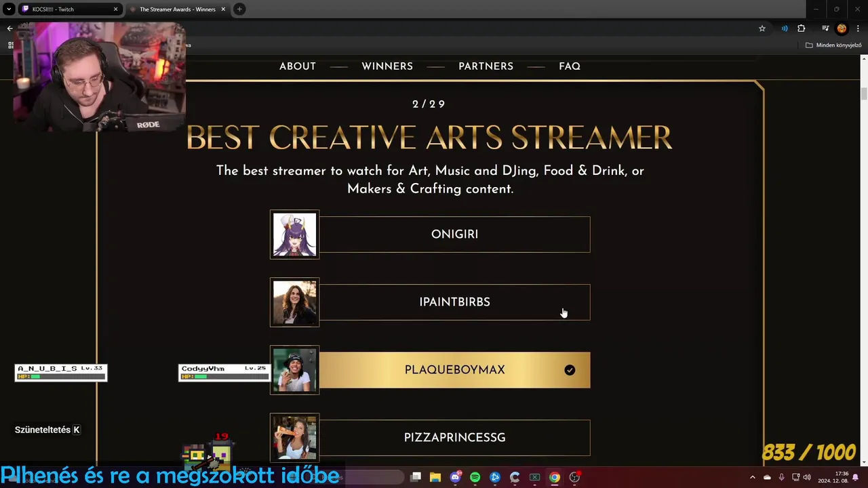Click the ONIGIRI avatar thumbnail
This screenshot has width=868, height=488.
pyautogui.click(x=294, y=235)
